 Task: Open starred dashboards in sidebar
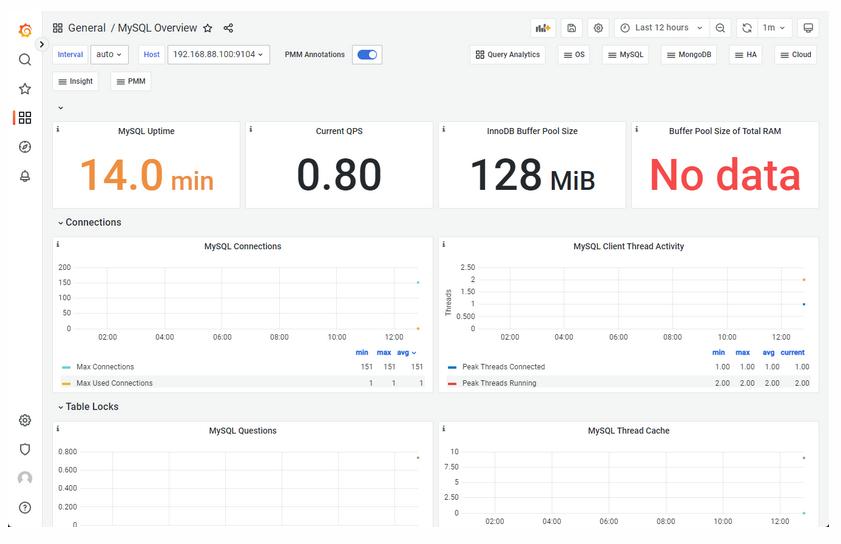tap(25, 89)
